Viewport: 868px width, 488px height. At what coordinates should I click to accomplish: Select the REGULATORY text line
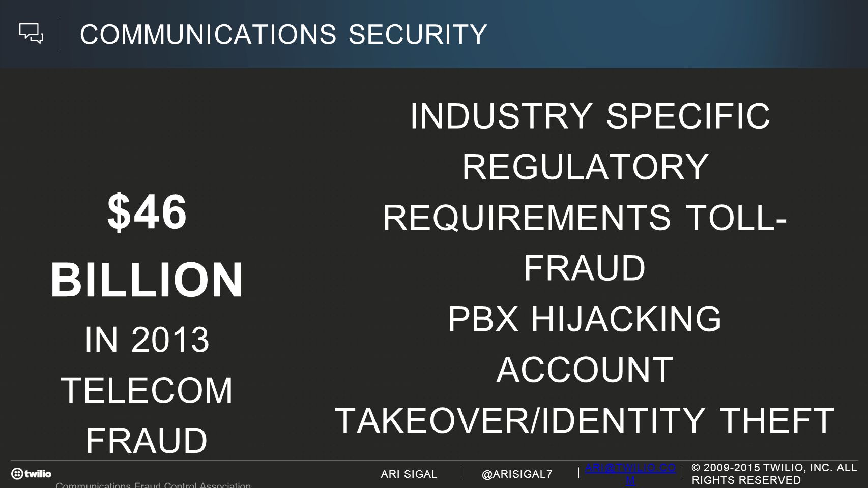point(585,167)
